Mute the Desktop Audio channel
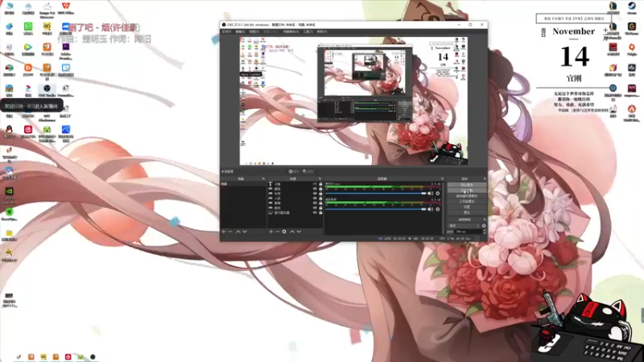Screen dimensions: 644x362 pyautogui.click(x=430, y=209)
